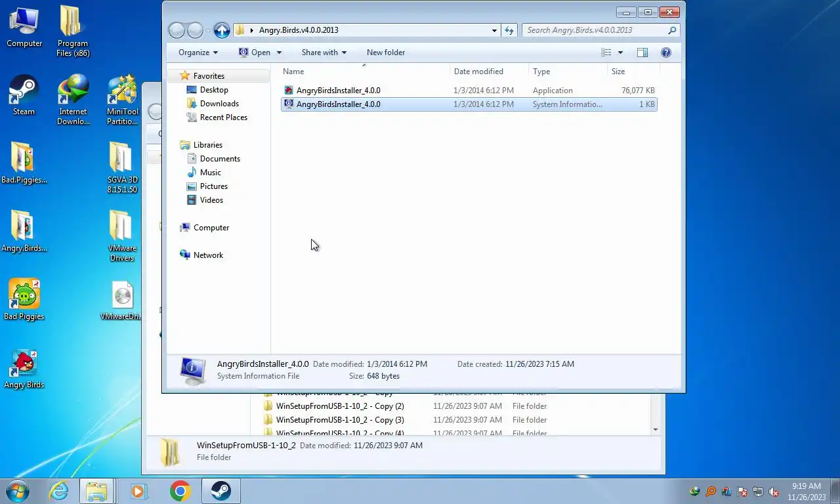The height and width of the screenshot is (504, 840).
Task: Select WinSetupFromUSB-1-10_2 - Copy (3) in back window
Action: (x=340, y=420)
